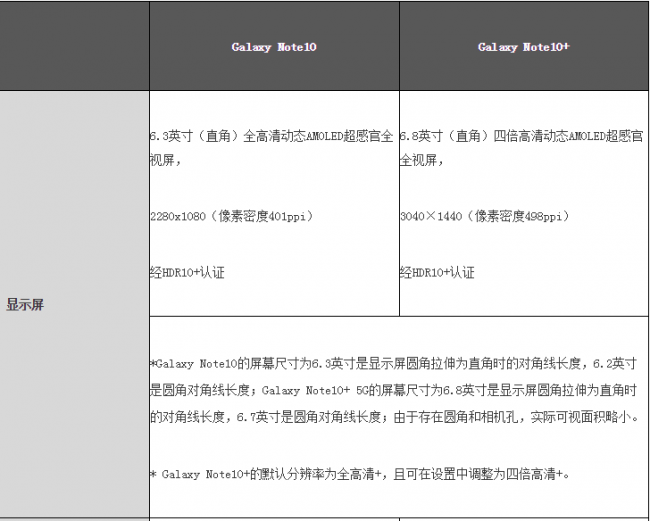This screenshot has height=521, width=650.
Task: Select the 3040×1440 resolution line
Action: (x=485, y=216)
